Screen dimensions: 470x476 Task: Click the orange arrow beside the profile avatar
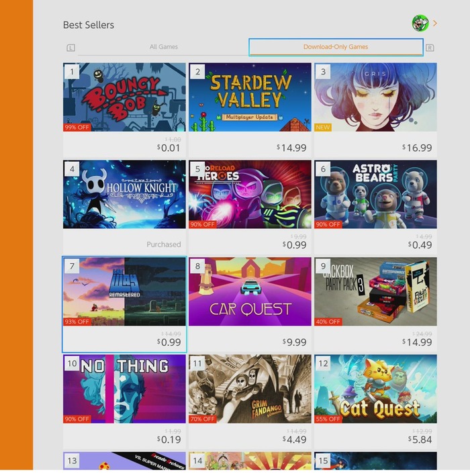click(x=435, y=23)
